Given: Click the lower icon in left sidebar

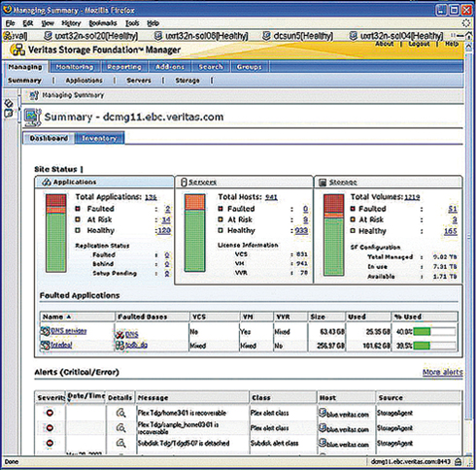Looking at the screenshot, I should pos(9,114).
